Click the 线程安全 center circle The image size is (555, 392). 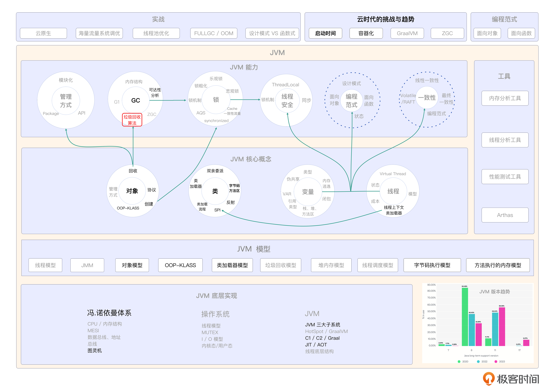(x=287, y=101)
